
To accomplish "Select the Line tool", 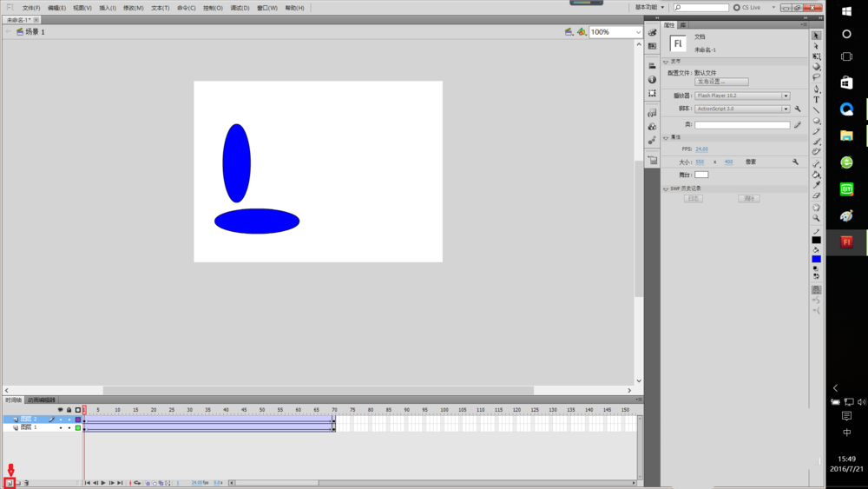I will pyautogui.click(x=816, y=110).
